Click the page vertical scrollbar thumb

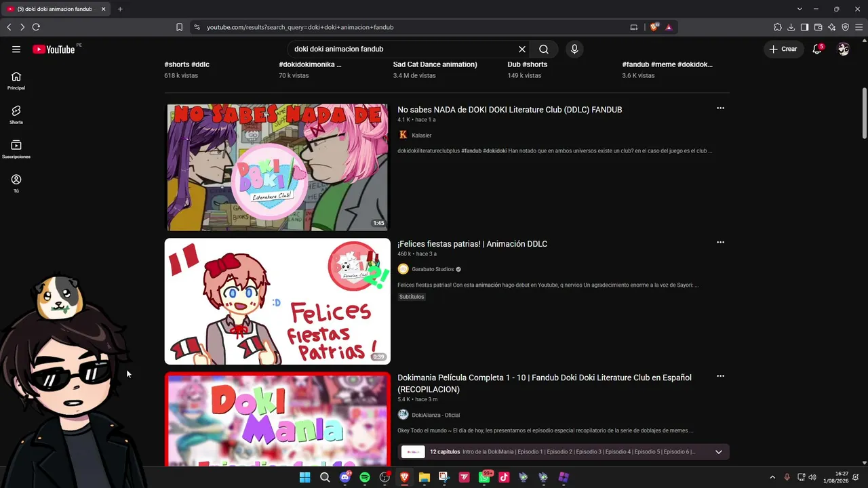(x=864, y=112)
